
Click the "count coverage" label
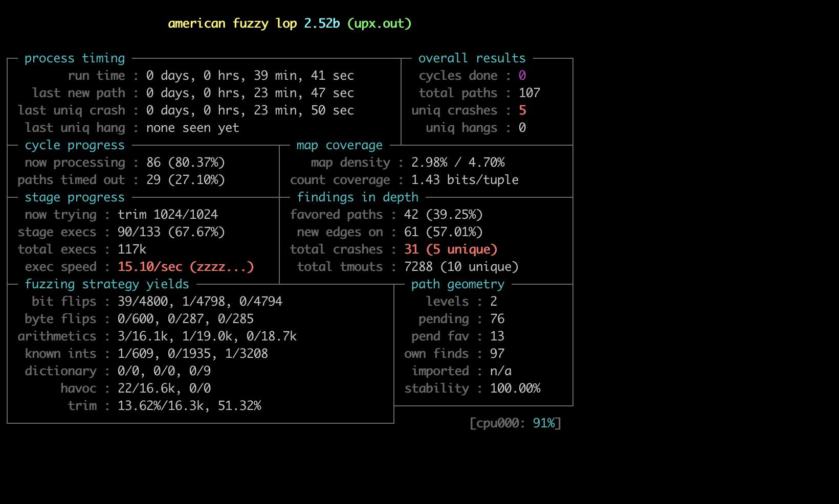coord(340,180)
